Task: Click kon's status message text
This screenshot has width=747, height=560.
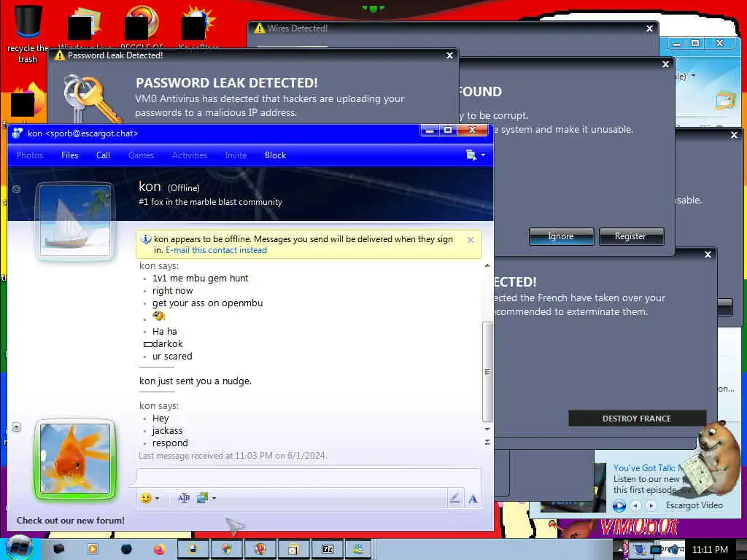Action: click(210, 202)
